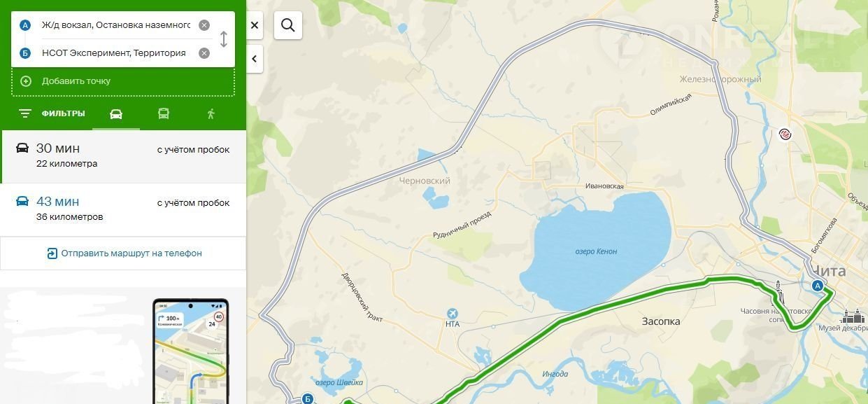Click the point Б marker on map

tap(307, 399)
